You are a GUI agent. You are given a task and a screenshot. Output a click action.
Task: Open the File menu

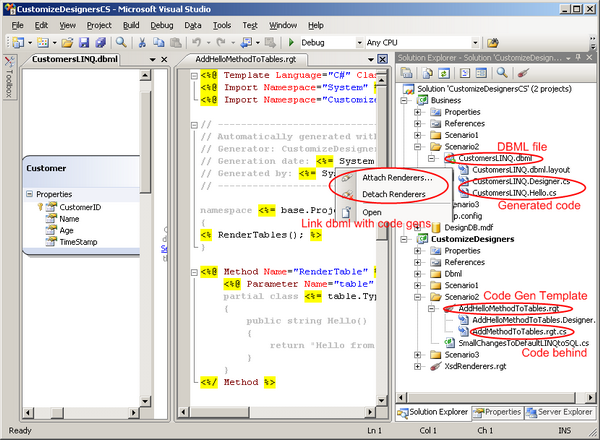coord(18,25)
